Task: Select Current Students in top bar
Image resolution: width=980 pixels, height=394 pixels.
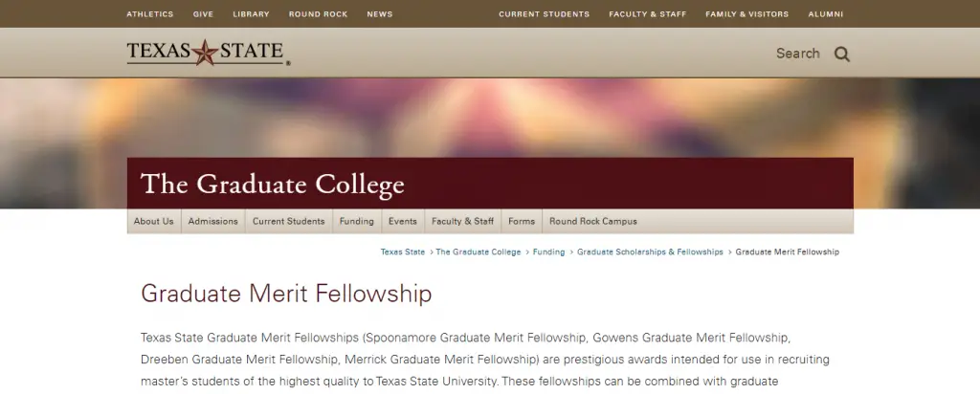Action: (x=544, y=14)
